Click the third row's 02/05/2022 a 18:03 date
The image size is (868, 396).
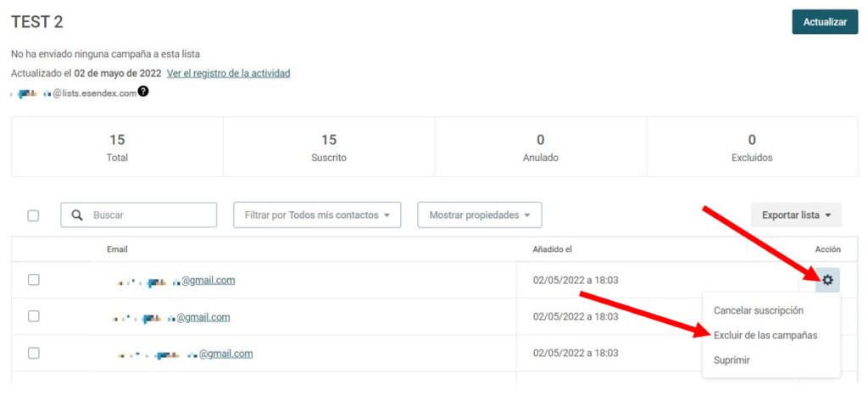576,353
